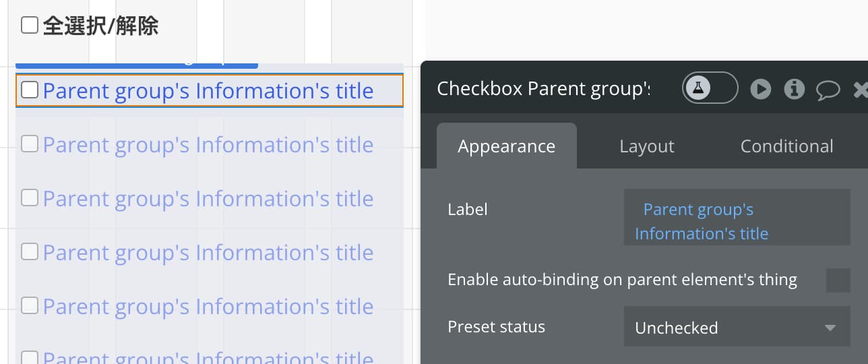Toggle the experimental flask switch

[710, 88]
